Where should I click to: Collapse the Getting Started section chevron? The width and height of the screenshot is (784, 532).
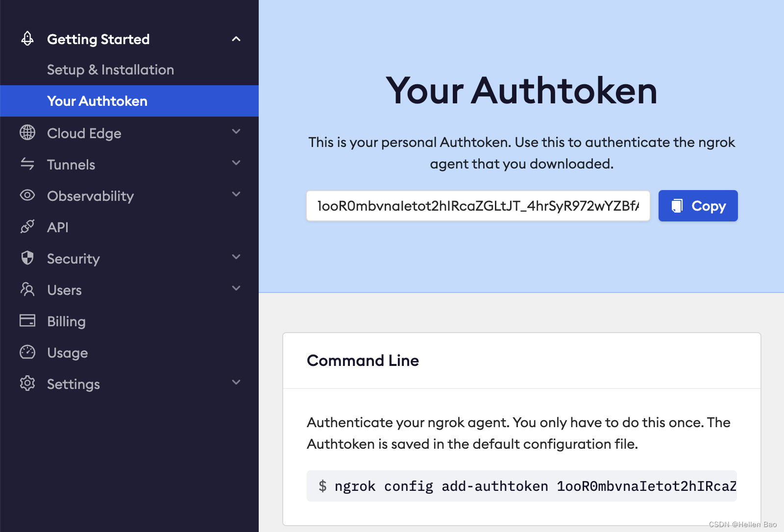pyautogui.click(x=236, y=39)
